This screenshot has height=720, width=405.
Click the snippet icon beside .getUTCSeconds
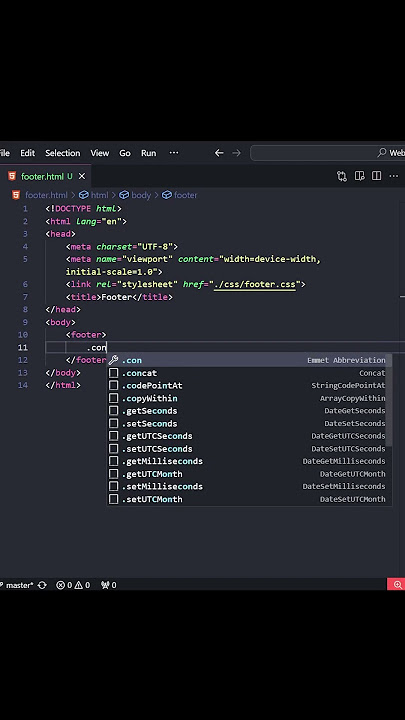pos(113,436)
